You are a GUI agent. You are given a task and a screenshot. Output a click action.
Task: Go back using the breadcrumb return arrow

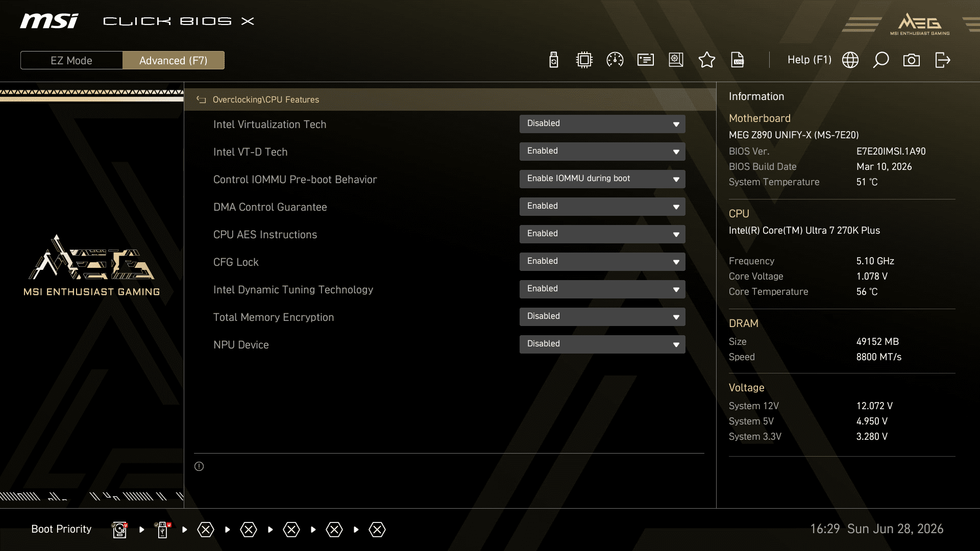pos(201,100)
